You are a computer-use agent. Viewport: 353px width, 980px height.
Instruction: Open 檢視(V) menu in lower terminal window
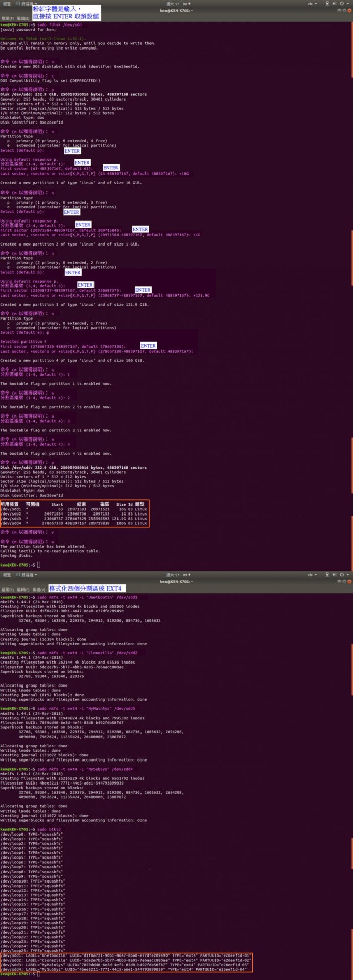point(39,590)
